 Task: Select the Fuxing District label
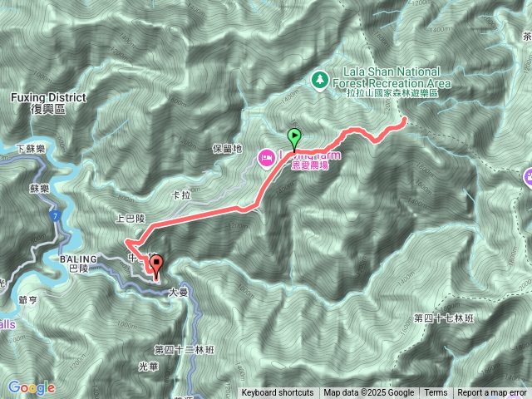[x=48, y=103]
